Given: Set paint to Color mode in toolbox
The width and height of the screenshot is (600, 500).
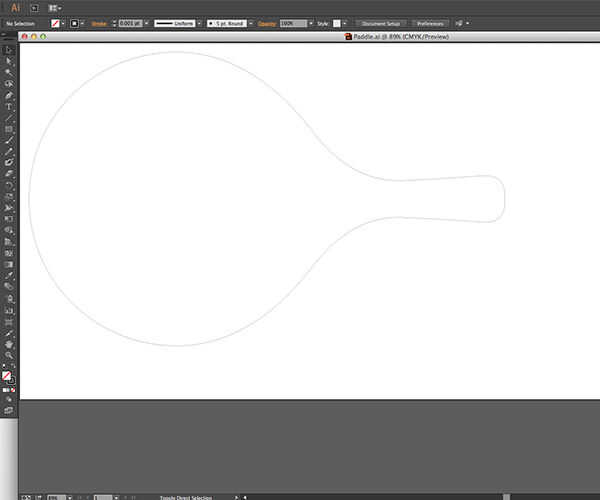Looking at the screenshot, I should click(5, 390).
